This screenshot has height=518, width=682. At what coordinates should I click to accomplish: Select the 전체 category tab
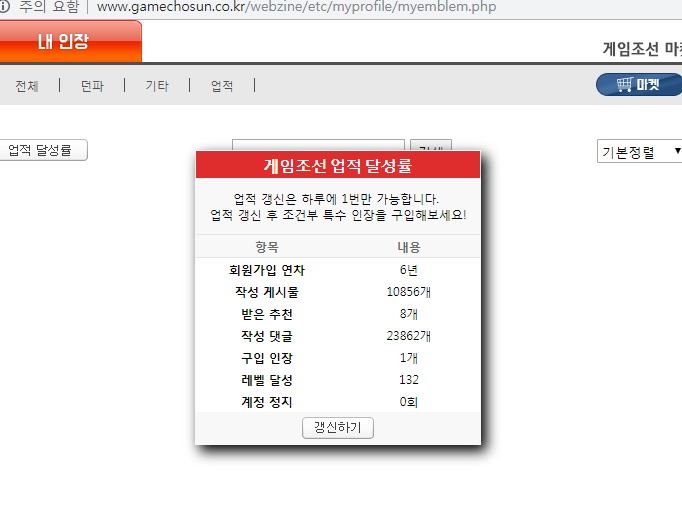point(27,86)
